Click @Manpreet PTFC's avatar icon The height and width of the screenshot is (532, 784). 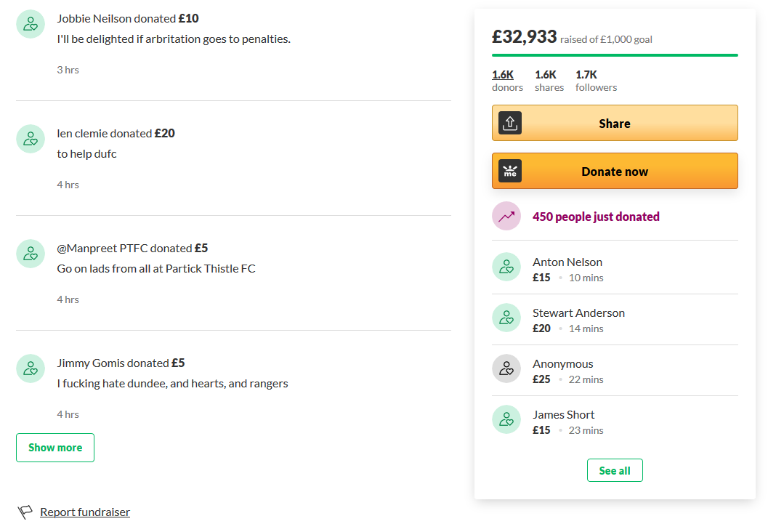pyautogui.click(x=31, y=254)
